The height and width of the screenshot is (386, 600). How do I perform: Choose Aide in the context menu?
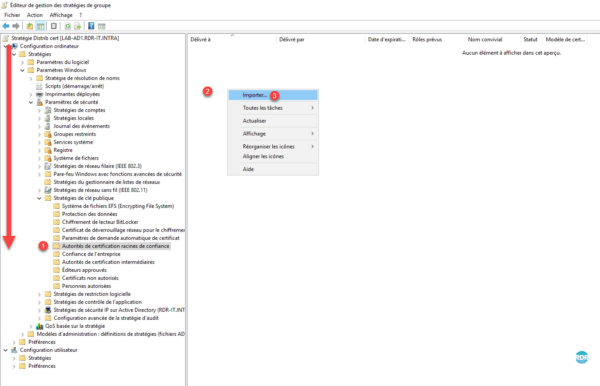click(x=273, y=169)
